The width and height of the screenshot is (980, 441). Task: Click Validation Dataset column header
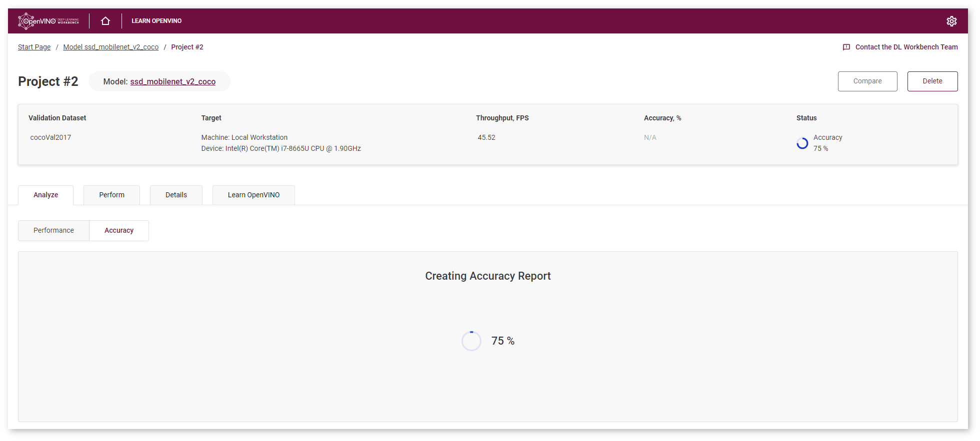[57, 118]
